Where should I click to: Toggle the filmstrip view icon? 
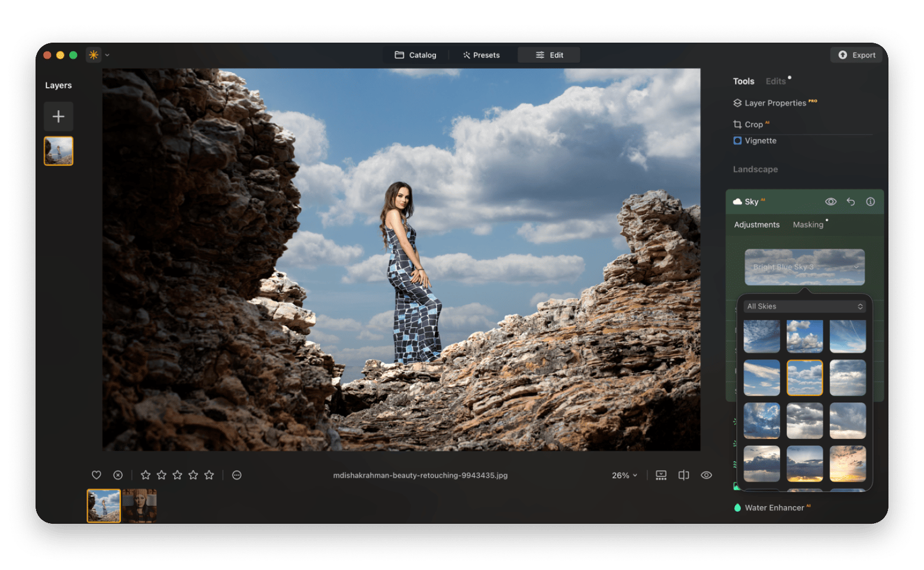click(661, 475)
